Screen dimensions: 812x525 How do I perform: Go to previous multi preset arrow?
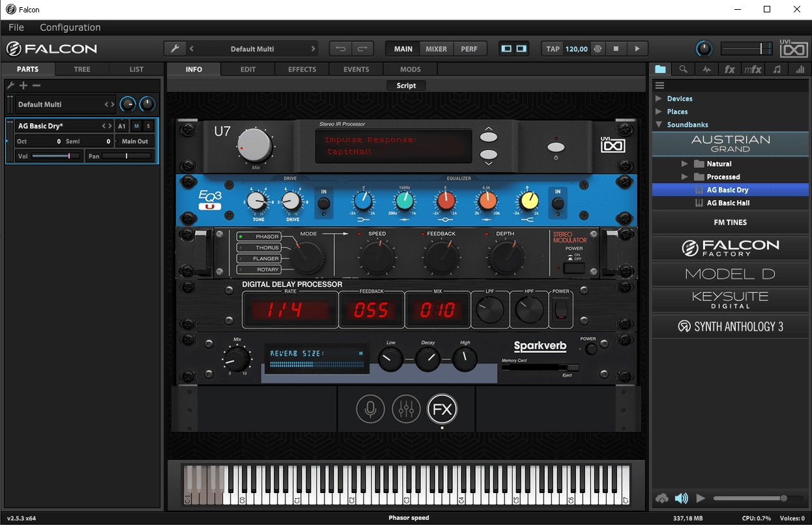[192, 49]
